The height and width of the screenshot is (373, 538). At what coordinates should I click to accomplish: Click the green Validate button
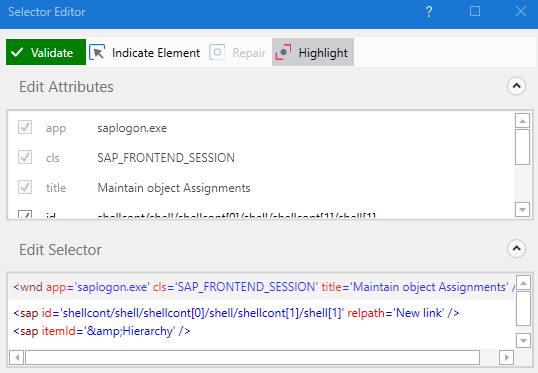coord(46,52)
